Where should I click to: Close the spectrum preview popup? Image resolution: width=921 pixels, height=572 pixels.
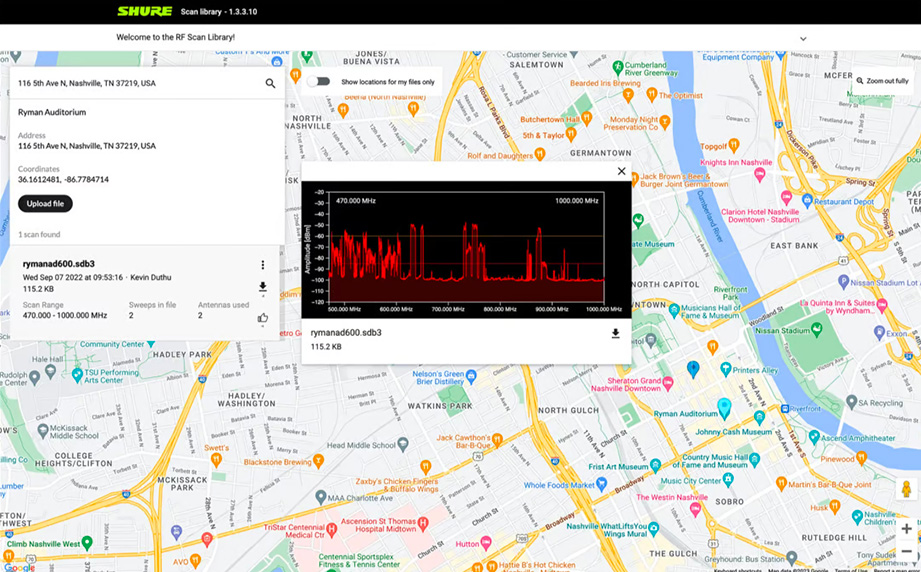coord(621,171)
